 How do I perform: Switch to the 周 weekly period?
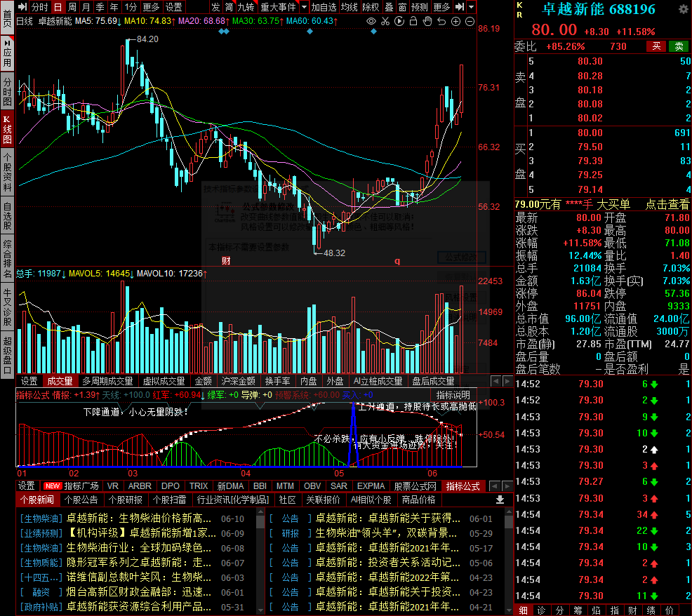coord(72,6)
